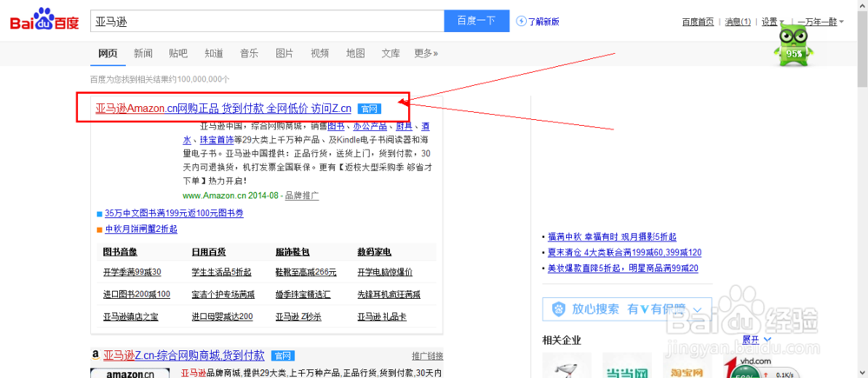Open the 宝洁个护专场满减 link

(x=224, y=295)
